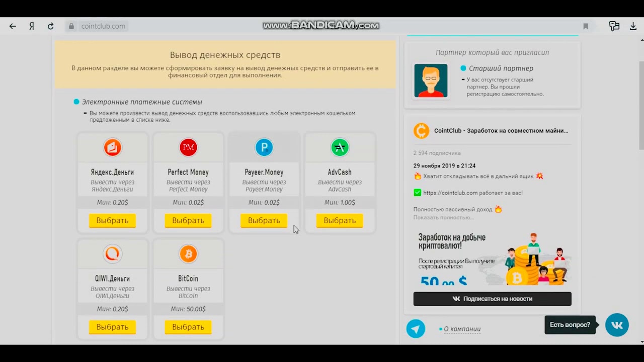Click Подписаться на новости button
Image resolution: width=644 pixels, height=362 pixels.
[492, 299]
